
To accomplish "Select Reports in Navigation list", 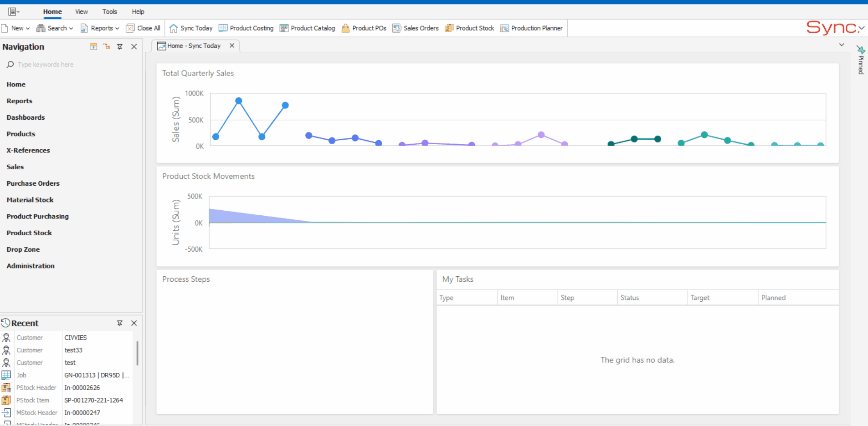I will pyautogui.click(x=20, y=101).
